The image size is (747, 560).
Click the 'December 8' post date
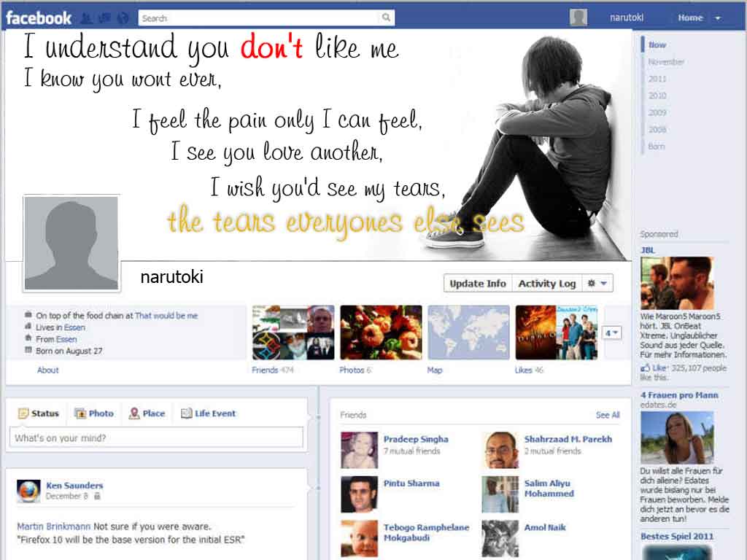(x=66, y=496)
